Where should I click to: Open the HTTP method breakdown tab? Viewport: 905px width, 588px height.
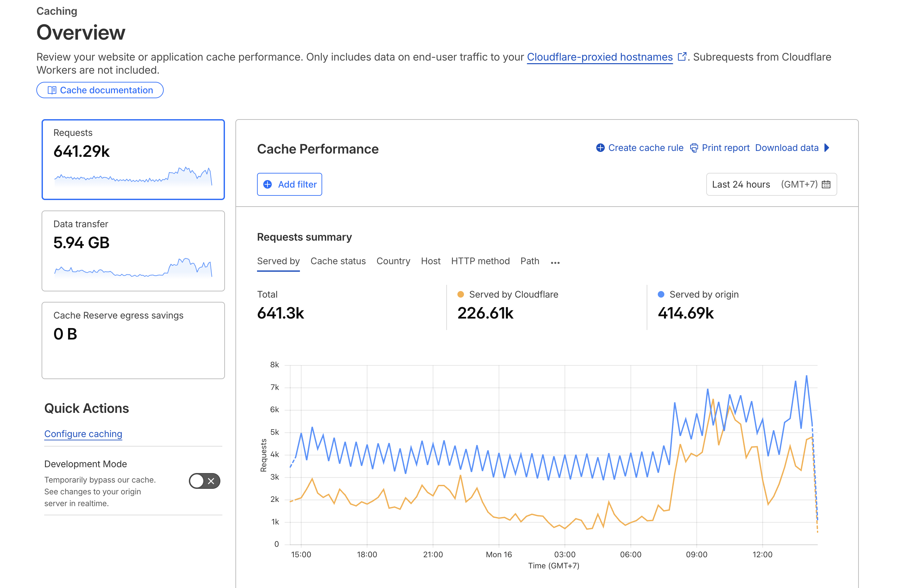[480, 261]
